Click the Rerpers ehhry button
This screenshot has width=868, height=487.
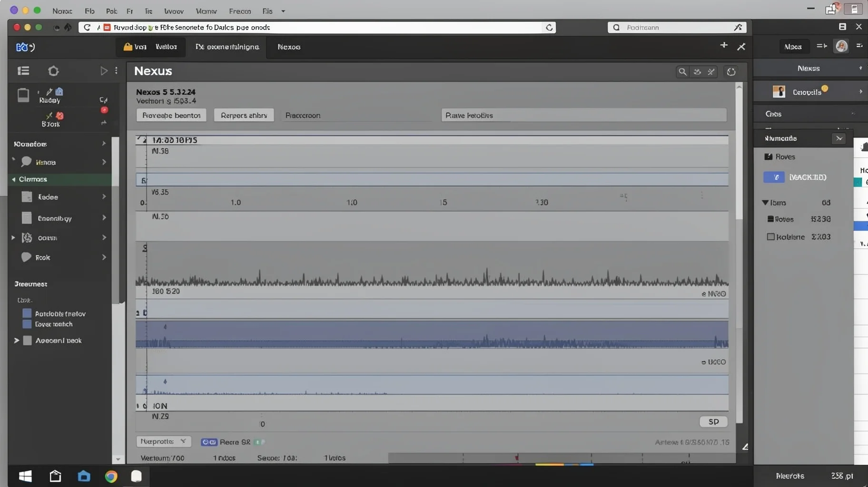[x=244, y=115]
